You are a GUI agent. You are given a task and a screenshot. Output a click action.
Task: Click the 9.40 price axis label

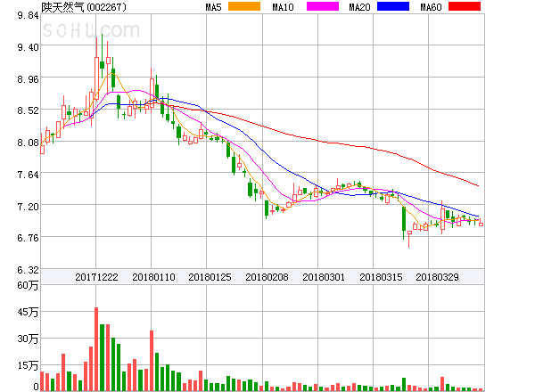[28, 47]
